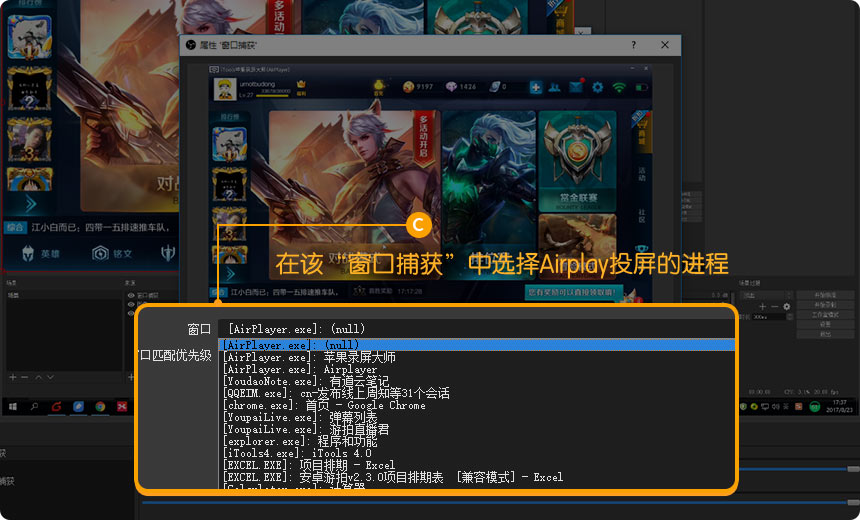Click the double-chevron arrow below the avatar ranking

(30, 203)
